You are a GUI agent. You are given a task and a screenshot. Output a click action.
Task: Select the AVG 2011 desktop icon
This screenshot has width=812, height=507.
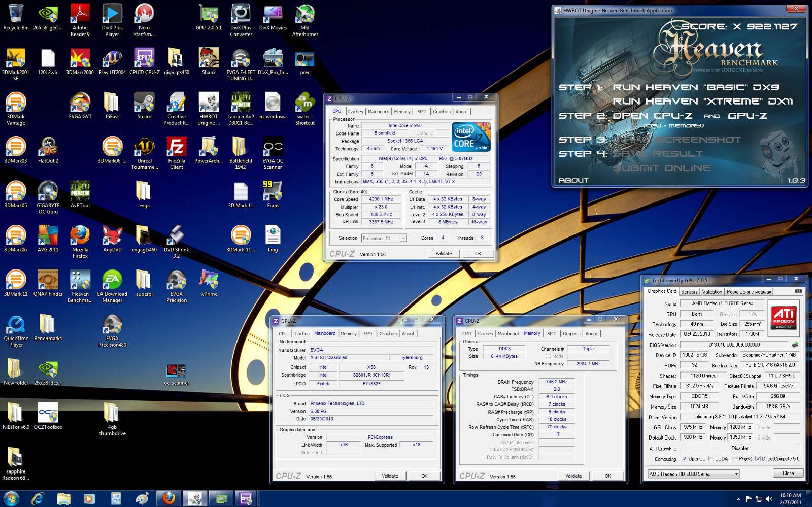[48, 239]
